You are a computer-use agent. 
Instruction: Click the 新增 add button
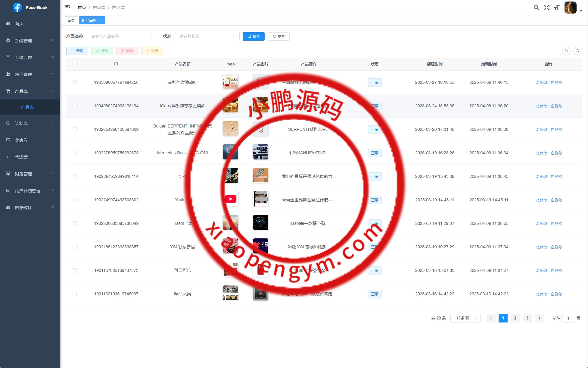coord(77,51)
